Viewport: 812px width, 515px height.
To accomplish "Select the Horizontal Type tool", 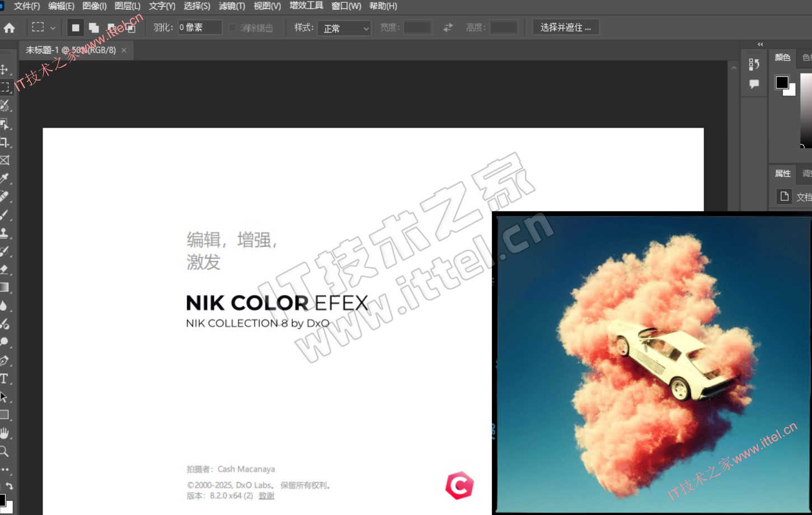I will coord(4,379).
